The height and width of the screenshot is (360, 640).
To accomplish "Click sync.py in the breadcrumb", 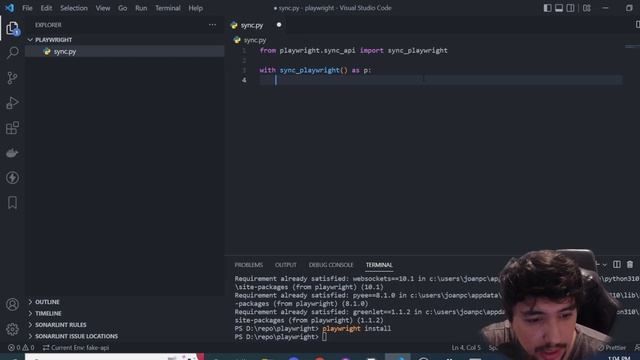I will (255, 40).
